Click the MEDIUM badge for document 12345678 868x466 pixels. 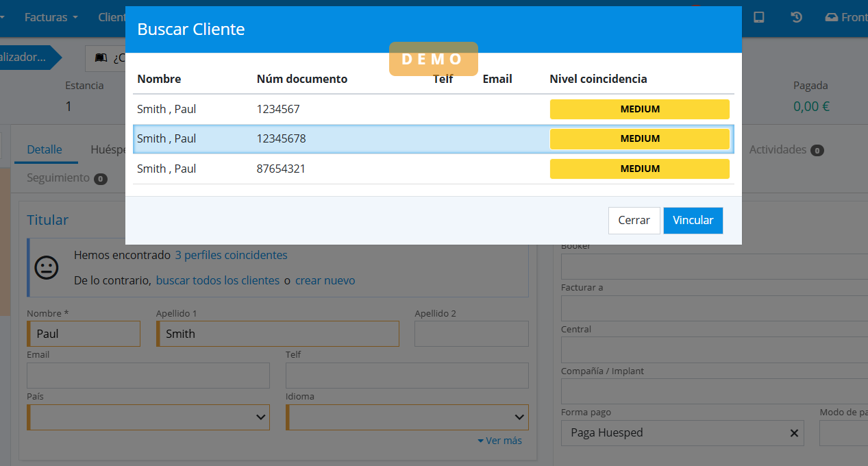pyautogui.click(x=639, y=138)
